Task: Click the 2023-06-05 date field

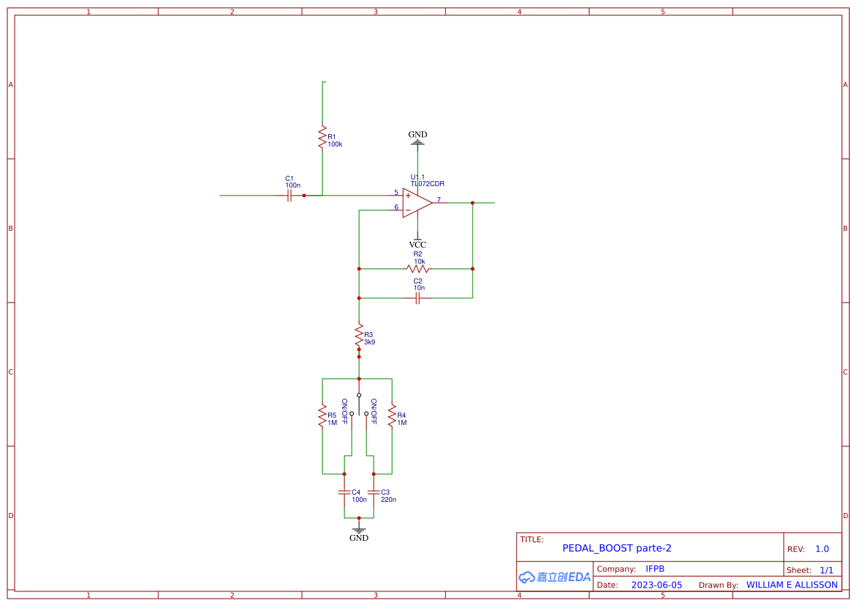Action: [657, 585]
